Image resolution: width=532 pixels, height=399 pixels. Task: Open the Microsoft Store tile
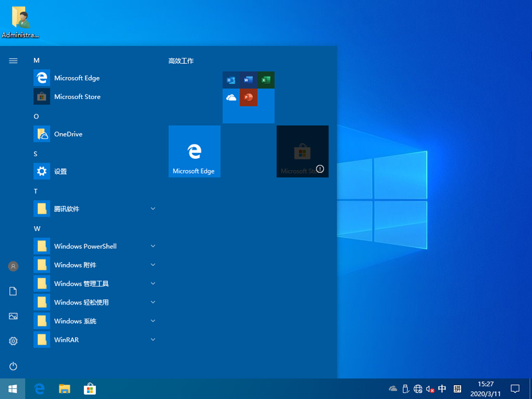(x=302, y=151)
